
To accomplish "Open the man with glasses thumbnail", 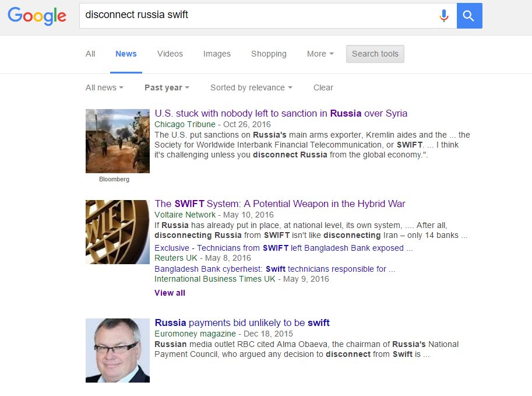I will click(117, 351).
